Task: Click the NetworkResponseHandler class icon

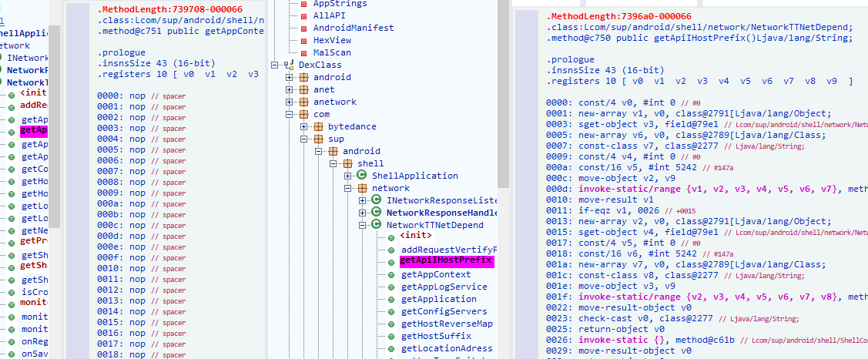Action: [x=377, y=213]
